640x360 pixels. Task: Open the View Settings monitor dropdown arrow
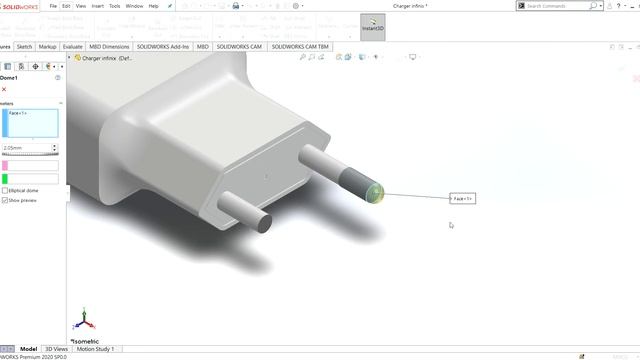tap(419, 57)
